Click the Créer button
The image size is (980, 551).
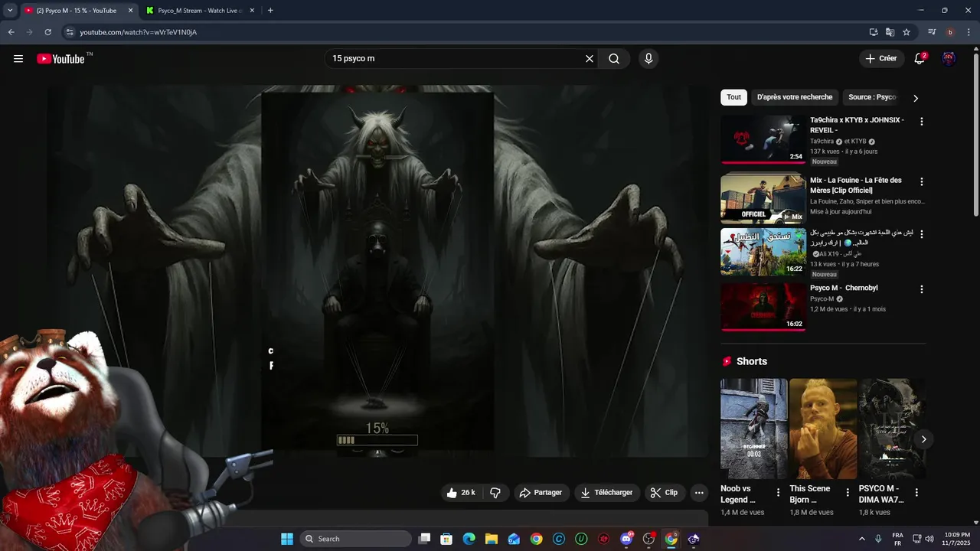click(x=880, y=59)
